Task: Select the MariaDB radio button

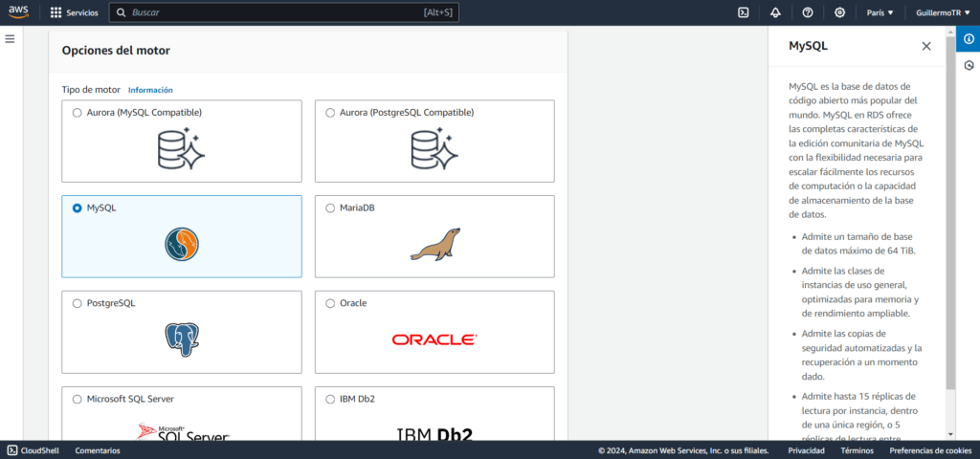Action: click(x=330, y=208)
